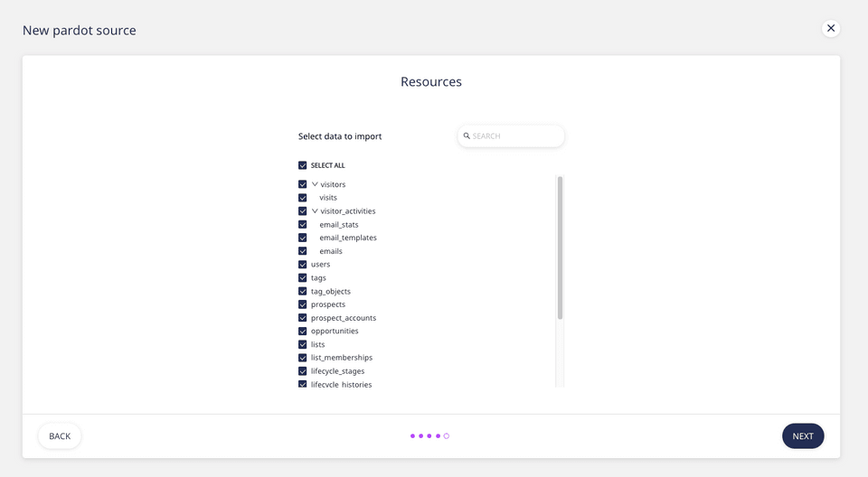Click the resource list scrollbar
The height and width of the screenshot is (477, 868).
coord(560,248)
